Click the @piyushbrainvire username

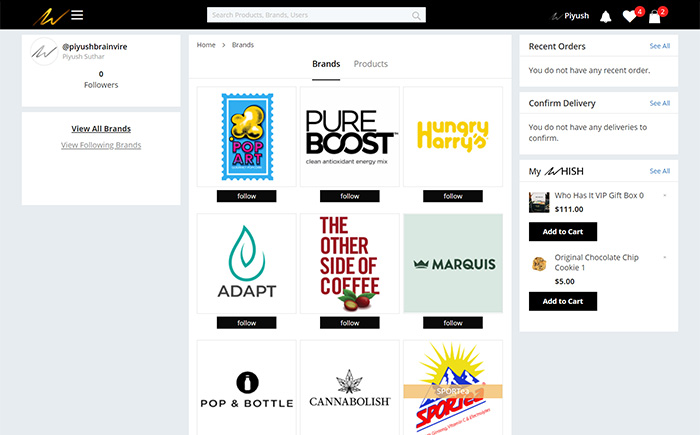[95, 46]
